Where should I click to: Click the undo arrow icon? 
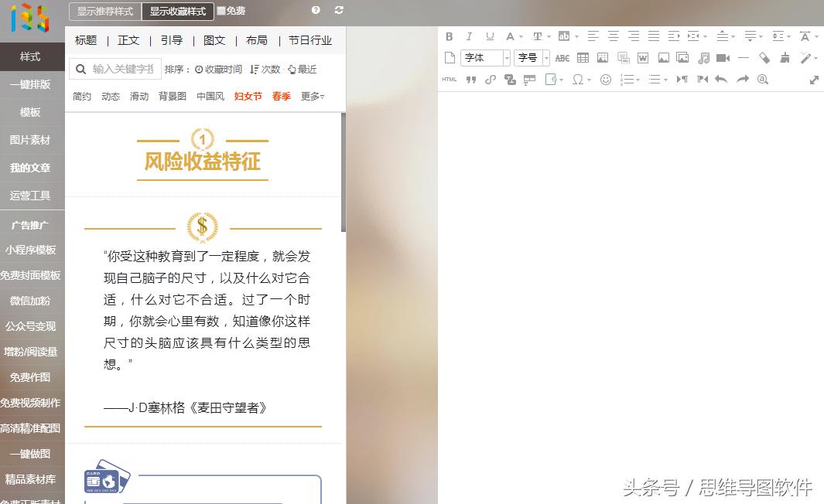click(x=722, y=79)
